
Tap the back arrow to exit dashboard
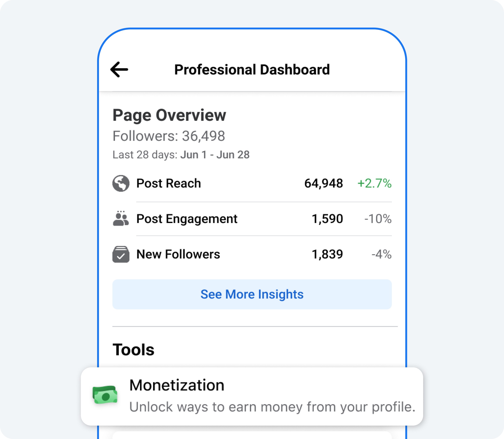tap(119, 69)
